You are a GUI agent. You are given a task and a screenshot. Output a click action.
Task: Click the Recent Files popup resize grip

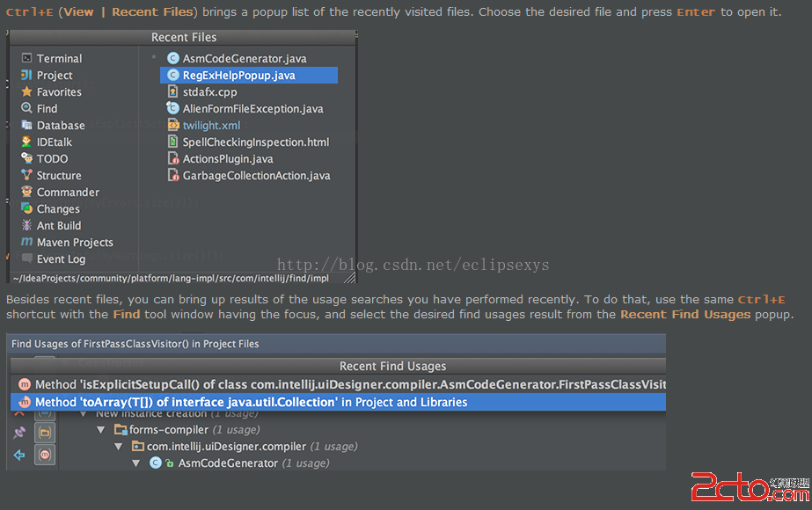350,278
